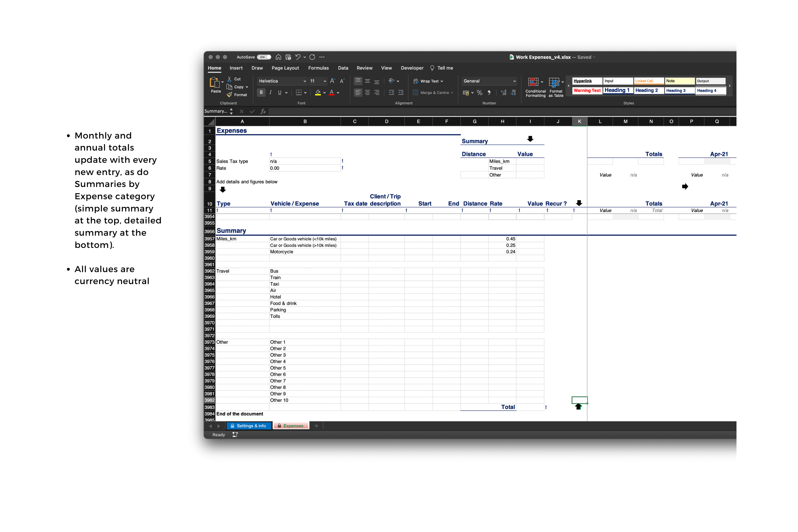Toggle AutoSave off
The width and height of the screenshot is (798, 532).
[263, 57]
